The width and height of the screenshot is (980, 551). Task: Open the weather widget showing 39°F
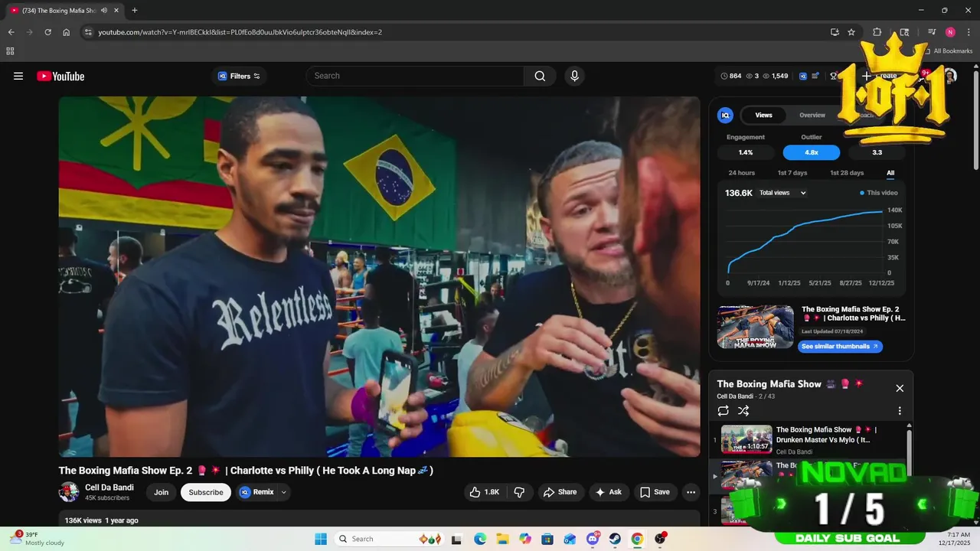click(x=37, y=539)
